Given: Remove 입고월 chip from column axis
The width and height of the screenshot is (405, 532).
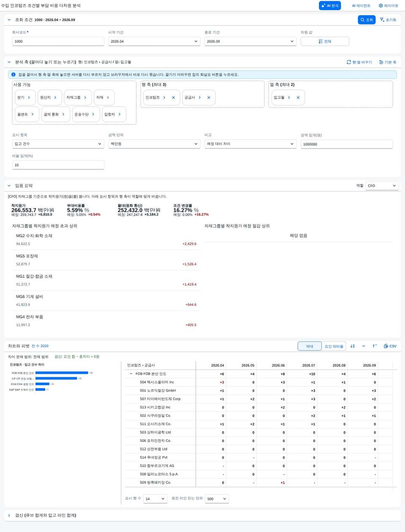Looking at the screenshot, I should coord(298,98).
